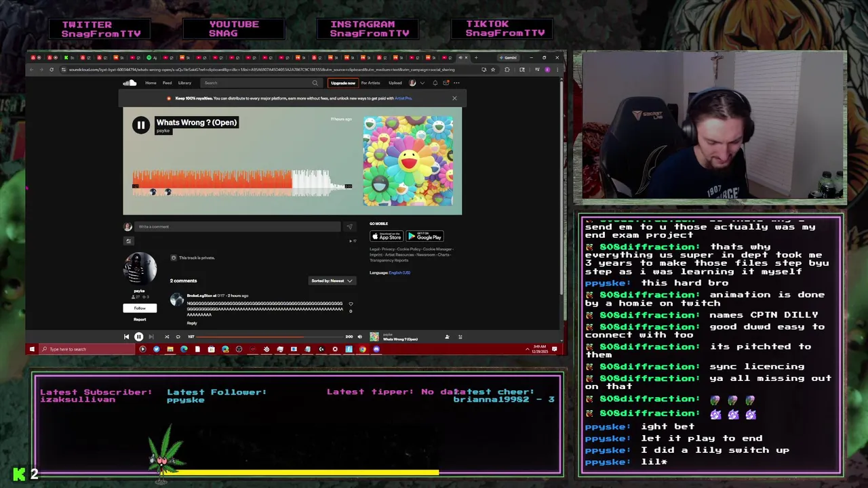
Task: Open the Home tab in SoundCloud
Action: pyautogui.click(x=151, y=83)
